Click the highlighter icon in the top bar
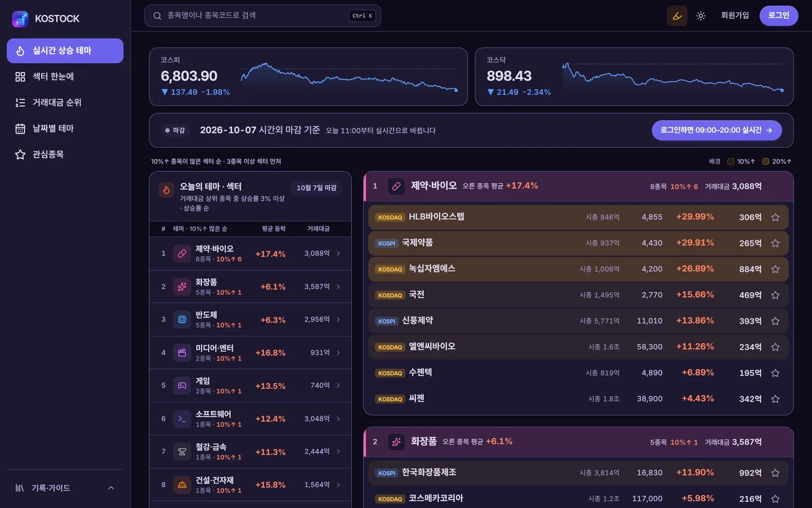Image resolution: width=812 pixels, height=508 pixels. (677, 16)
